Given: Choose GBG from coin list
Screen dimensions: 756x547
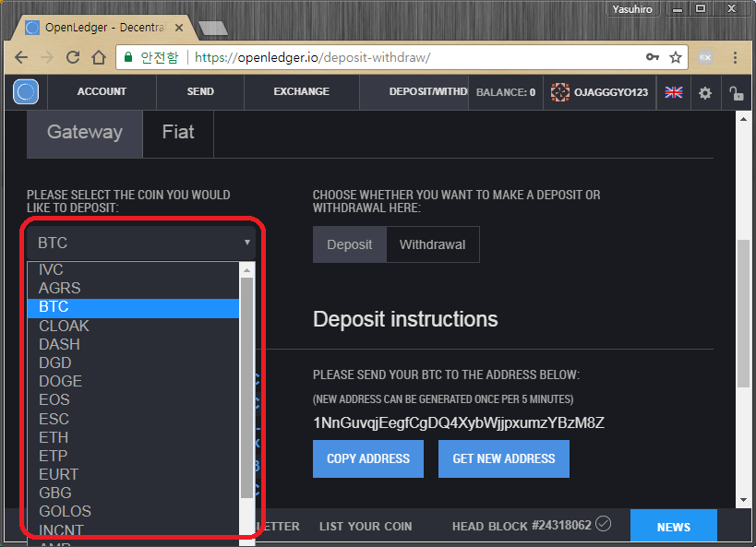Looking at the screenshot, I should point(134,493).
